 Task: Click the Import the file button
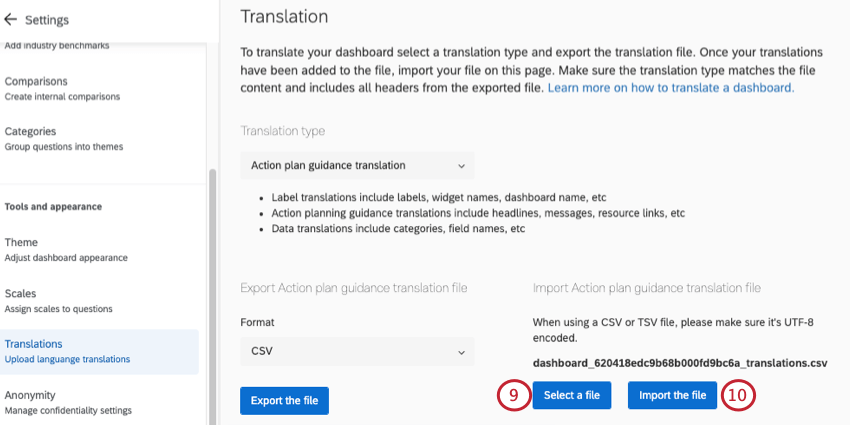pyautogui.click(x=672, y=395)
